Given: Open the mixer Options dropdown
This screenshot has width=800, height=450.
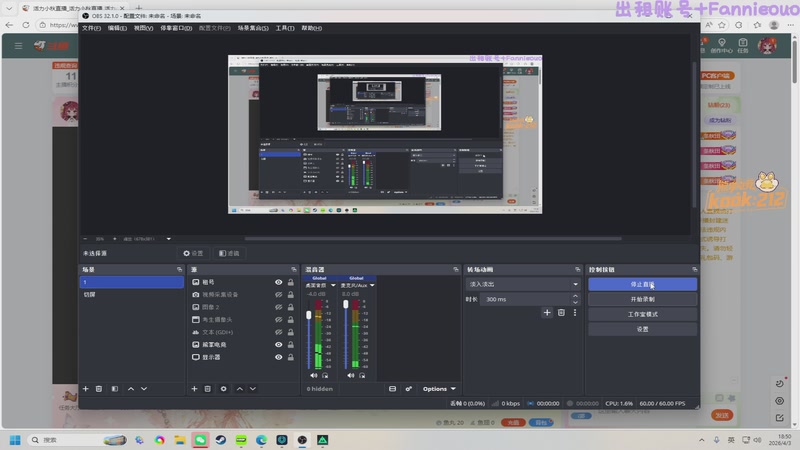Looking at the screenshot, I should click(x=439, y=389).
